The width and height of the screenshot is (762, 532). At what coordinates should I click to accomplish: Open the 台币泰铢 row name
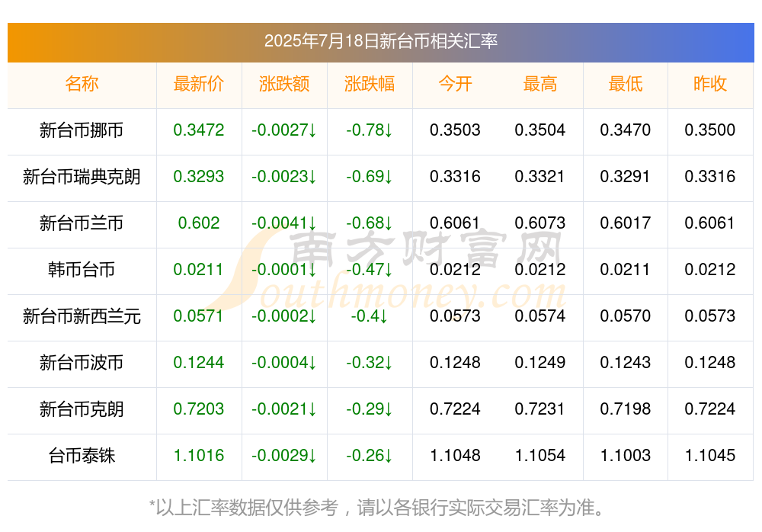pyautogui.click(x=82, y=456)
